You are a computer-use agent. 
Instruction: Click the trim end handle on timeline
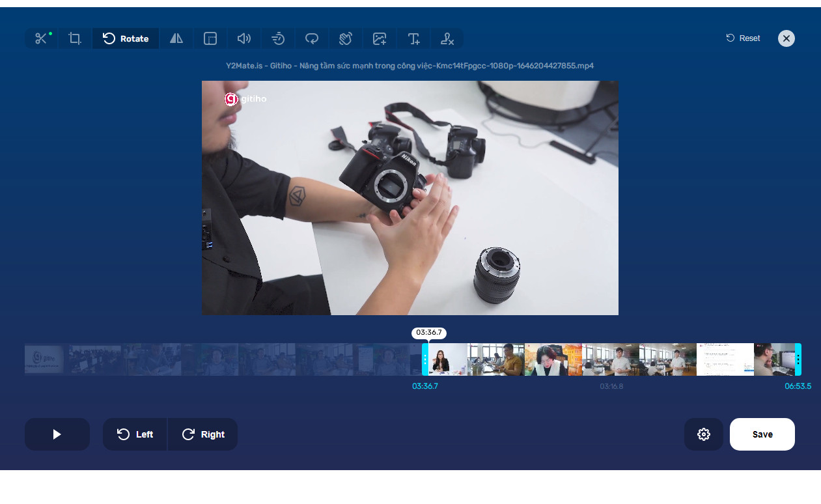(x=798, y=359)
